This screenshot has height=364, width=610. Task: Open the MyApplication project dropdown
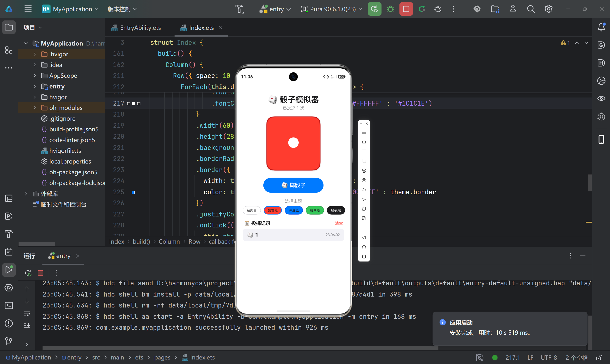click(70, 9)
